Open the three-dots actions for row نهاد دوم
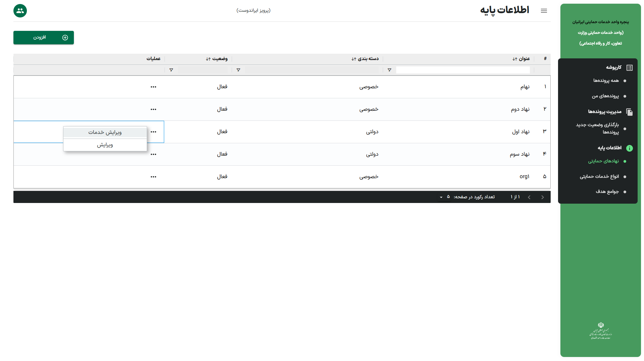Image resolution: width=644 pixels, height=361 pixels. (153, 109)
